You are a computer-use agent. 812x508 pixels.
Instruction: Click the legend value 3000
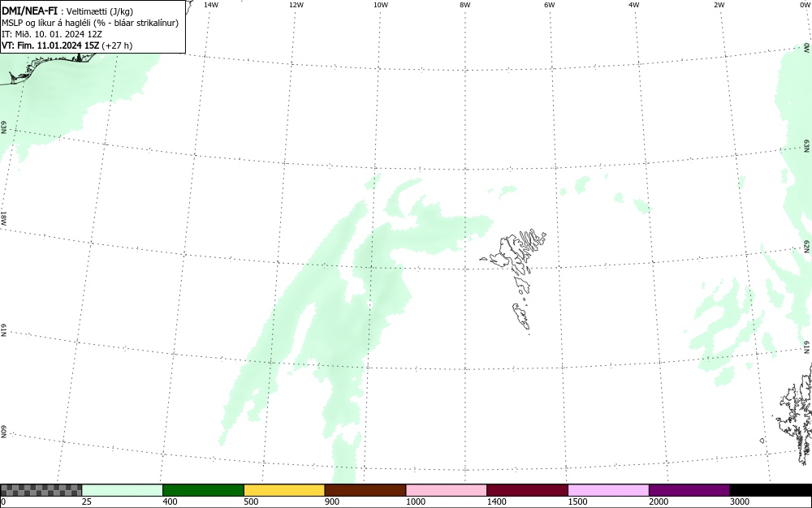[x=740, y=502]
